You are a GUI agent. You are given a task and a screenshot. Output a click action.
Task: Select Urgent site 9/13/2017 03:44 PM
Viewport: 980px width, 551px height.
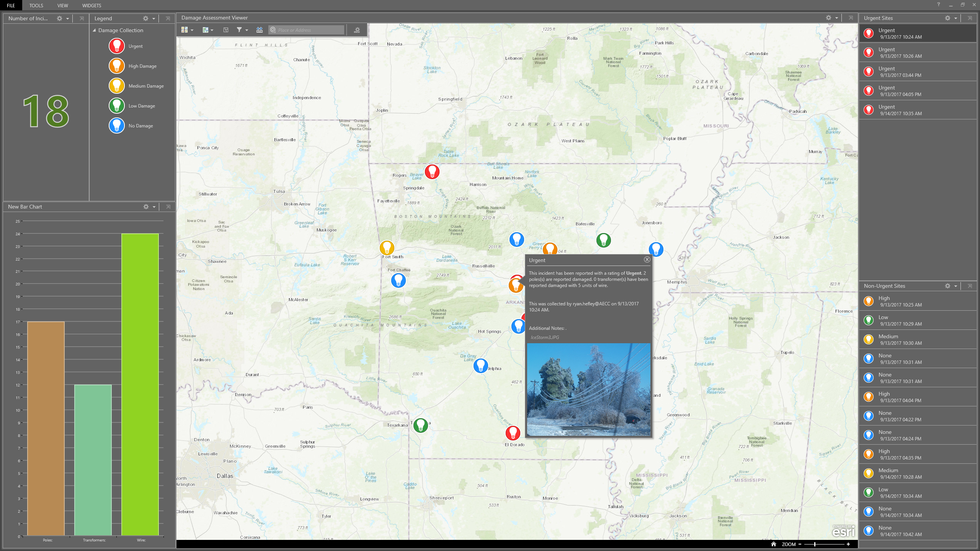click(x=918, y=72)
